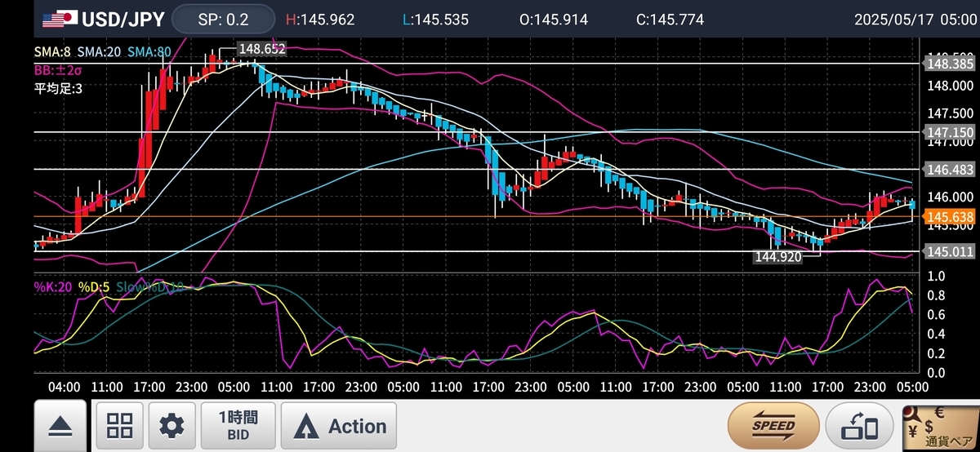Image resolution: width=980 pixels, height=452 pixels.
Task: Tap the 148.000 price axis label
Action: click(951, 86)
